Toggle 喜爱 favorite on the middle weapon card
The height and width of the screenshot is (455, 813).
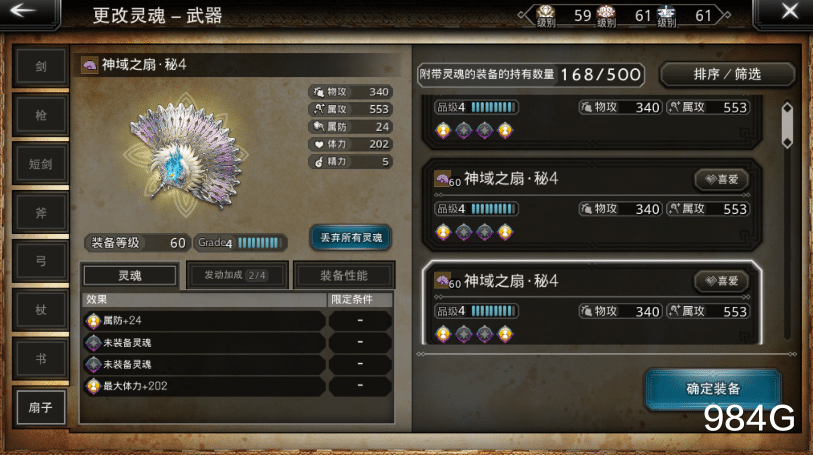(721, 179)
